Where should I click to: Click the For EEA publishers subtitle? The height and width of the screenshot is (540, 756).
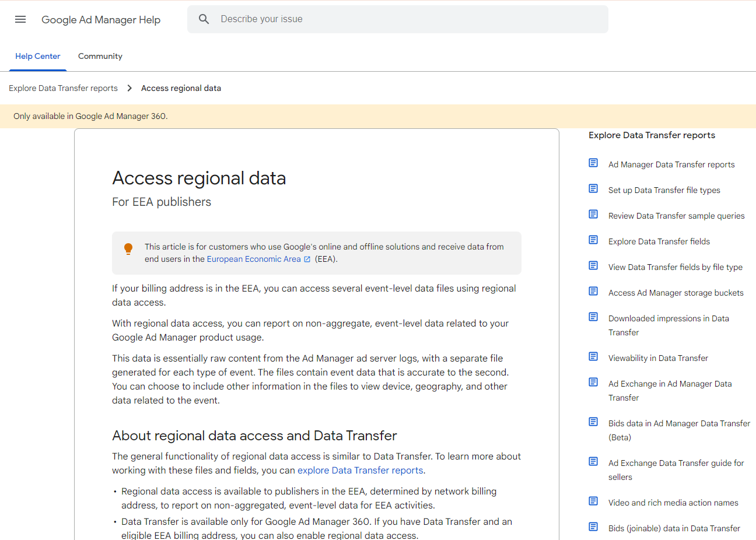tap(162, 202)
